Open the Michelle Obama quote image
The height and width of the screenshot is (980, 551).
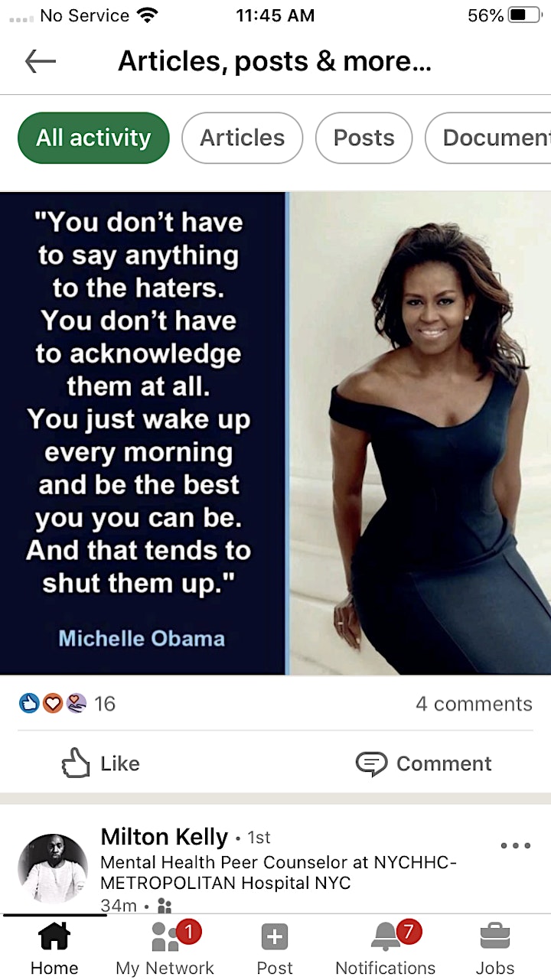(275, 433)
